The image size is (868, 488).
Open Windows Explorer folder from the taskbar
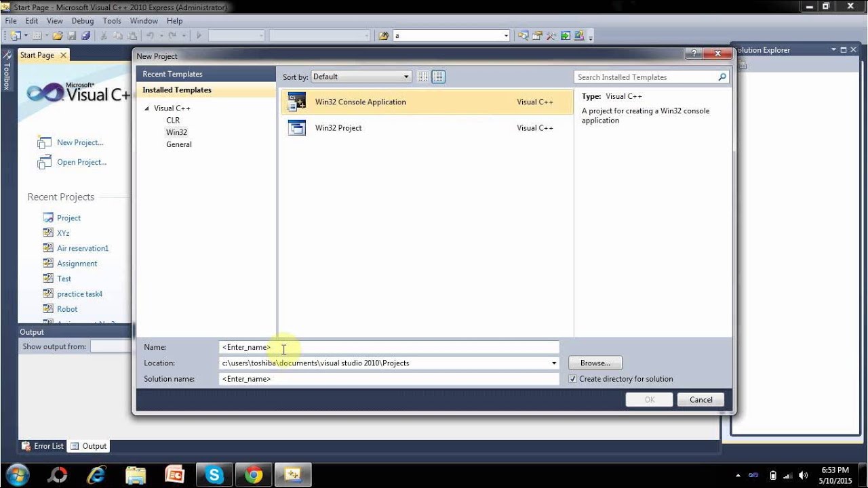[136, 474]
